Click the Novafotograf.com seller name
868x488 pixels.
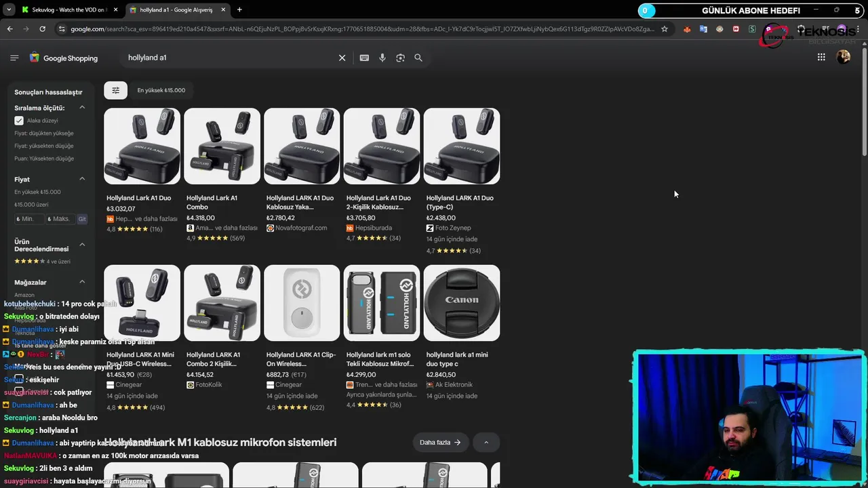[301, 228]
